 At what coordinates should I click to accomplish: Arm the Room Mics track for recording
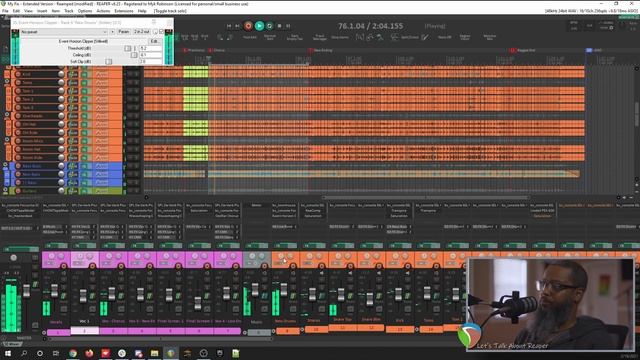point(18,141)
